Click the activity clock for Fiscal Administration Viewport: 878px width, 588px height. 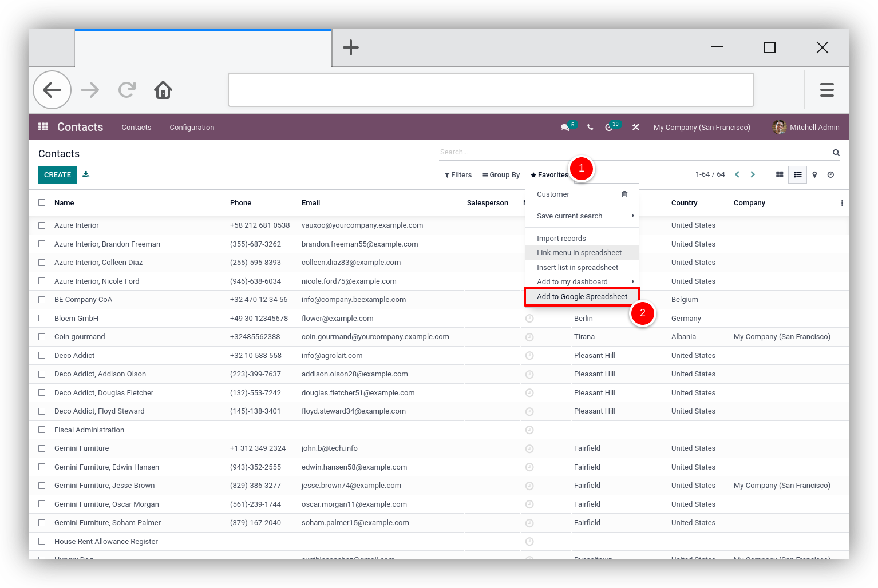point(529,430)
